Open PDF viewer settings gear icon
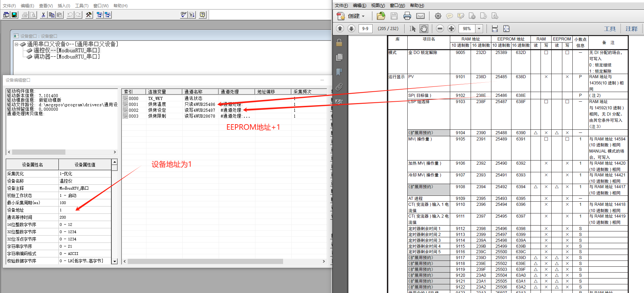The image size is (644, 293). tap(438, 16)
